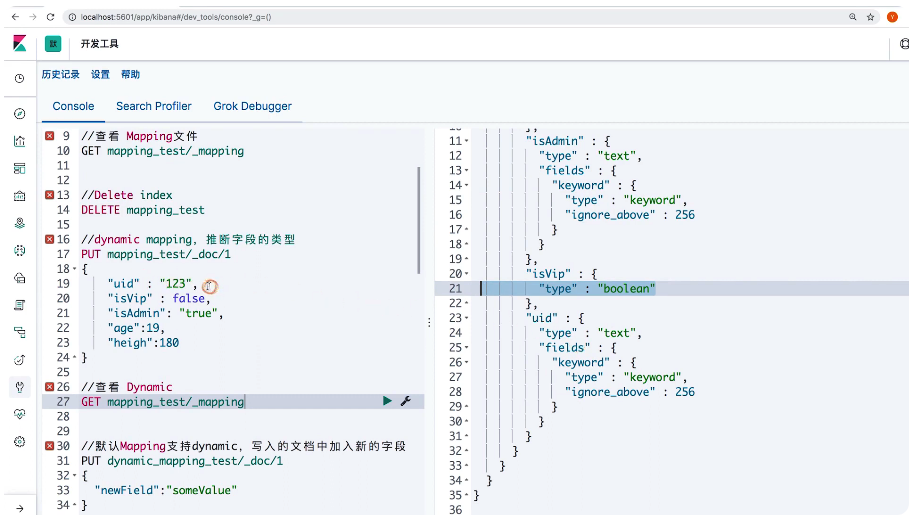Collapse the JSON body at editor line 18

pos(74,269)
